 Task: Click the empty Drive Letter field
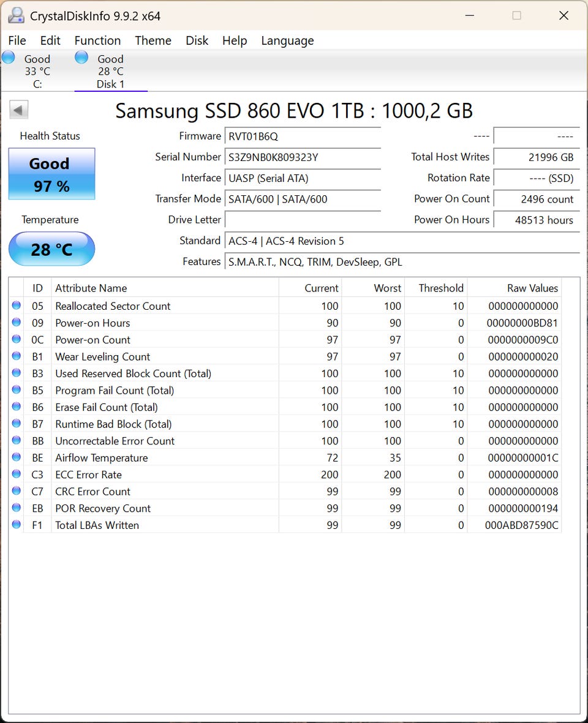point(303,220)
